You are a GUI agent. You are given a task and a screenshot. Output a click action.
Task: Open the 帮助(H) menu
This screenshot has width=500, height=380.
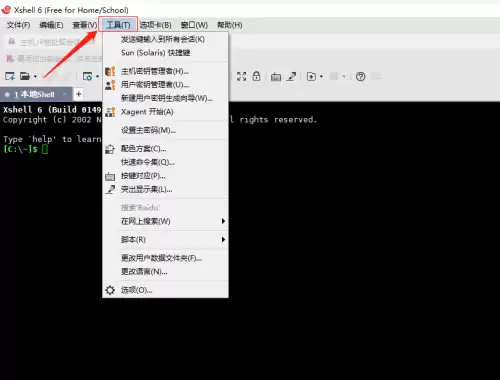[229, 25]
